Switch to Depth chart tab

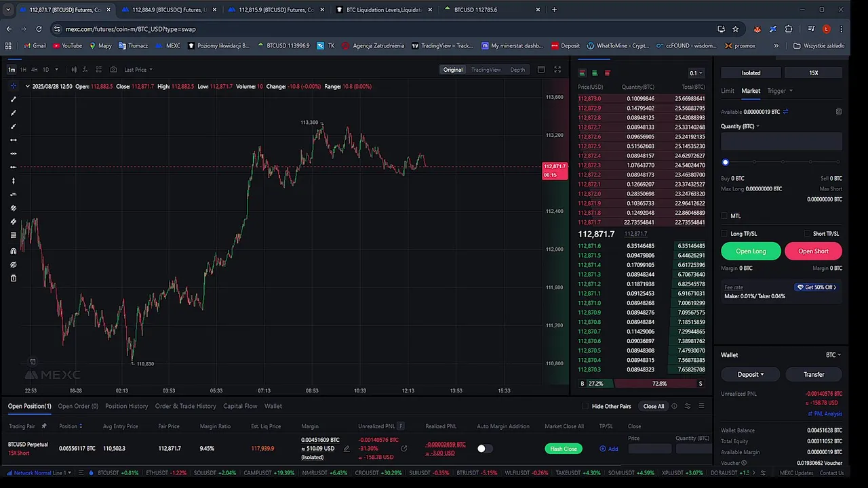[517, 70]
